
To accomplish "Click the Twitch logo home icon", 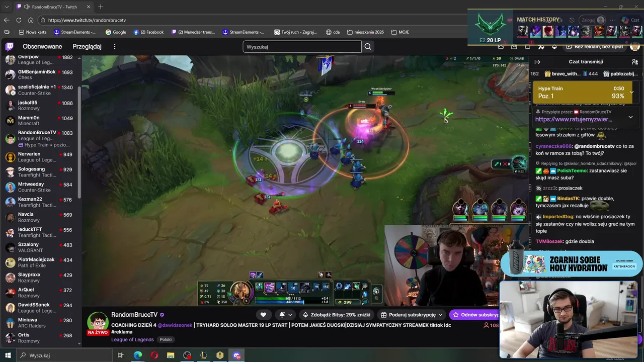I will point(9,47).
